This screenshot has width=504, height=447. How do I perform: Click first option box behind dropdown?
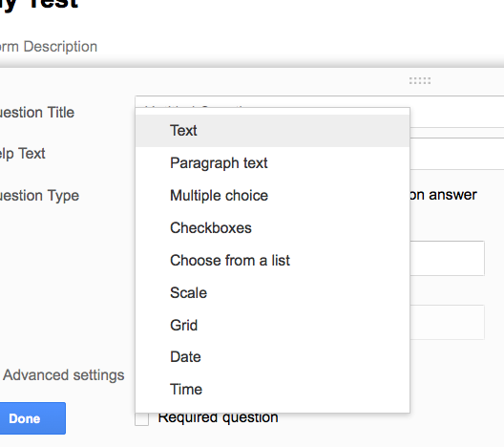coord(447,258)
